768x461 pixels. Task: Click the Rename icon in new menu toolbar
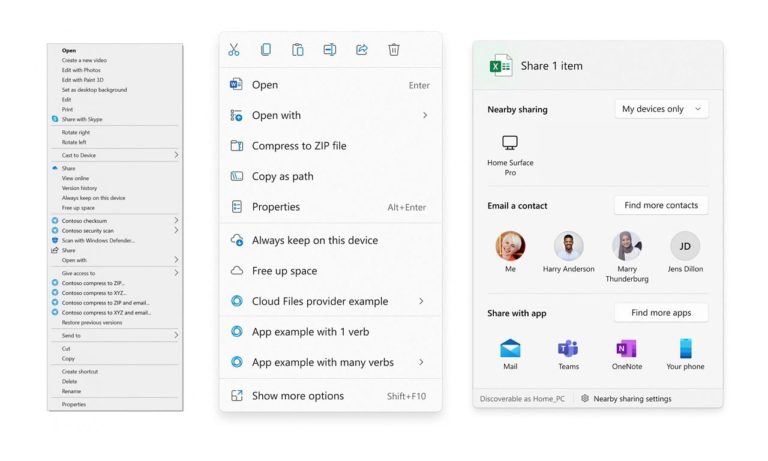tap(330, 49)
